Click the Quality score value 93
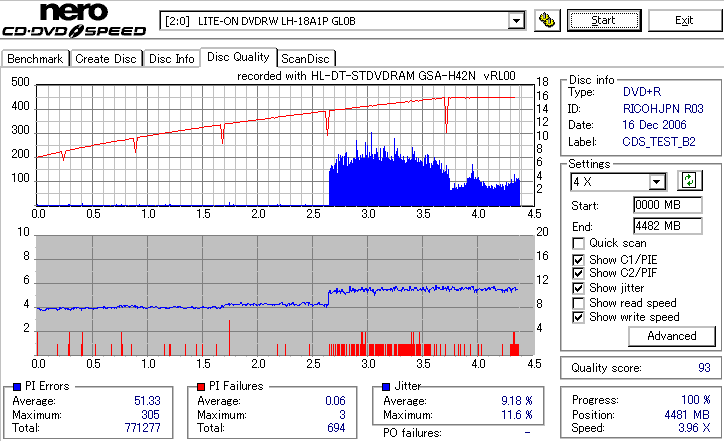Image resolution: width=724 pixels, height=441 pixels. coord(704,368)
